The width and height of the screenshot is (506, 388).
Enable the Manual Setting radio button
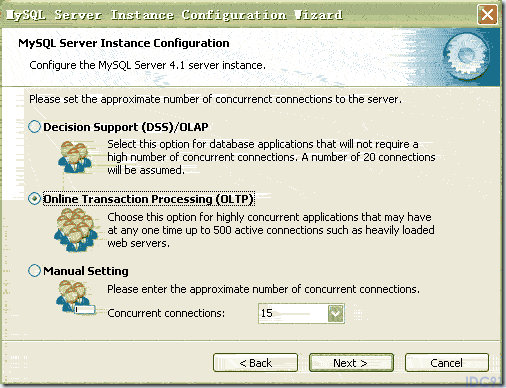[x=34, y=271]
